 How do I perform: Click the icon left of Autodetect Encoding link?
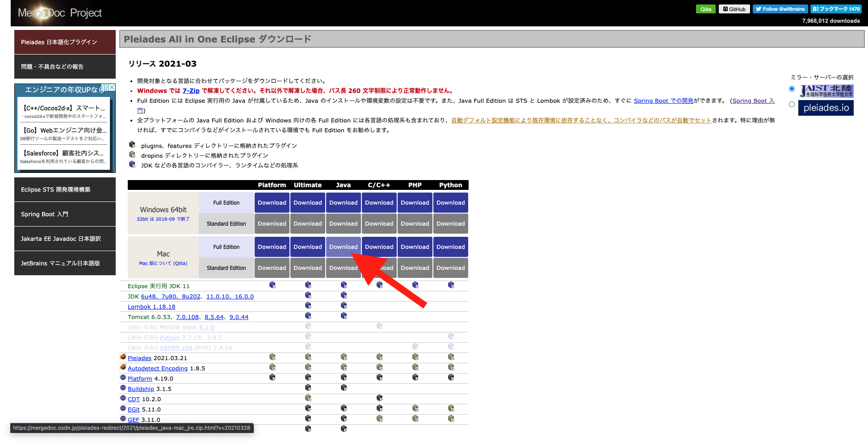tap(123, 367)
